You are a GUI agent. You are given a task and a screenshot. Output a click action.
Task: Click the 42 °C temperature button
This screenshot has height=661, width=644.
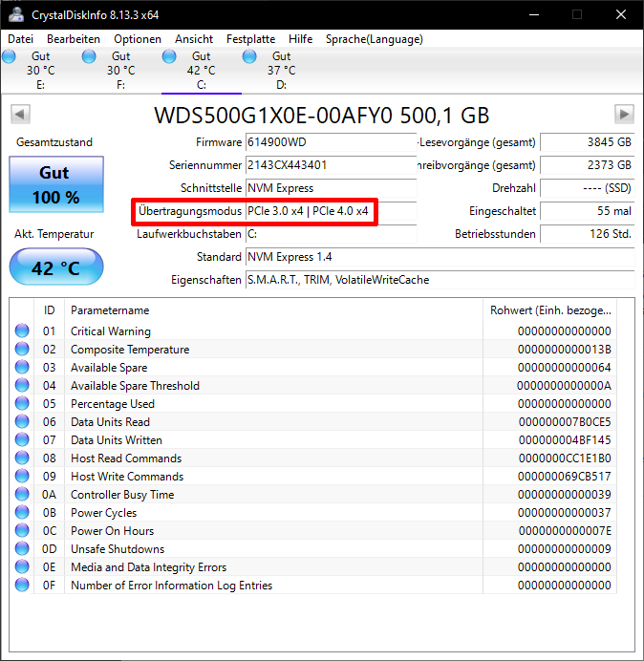pos(56,267)
